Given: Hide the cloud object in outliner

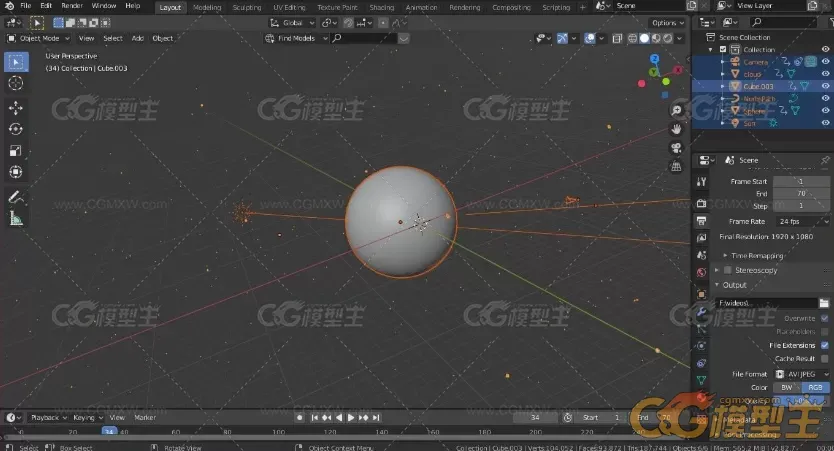Looking at the screenshot, I should pos(825,74).
